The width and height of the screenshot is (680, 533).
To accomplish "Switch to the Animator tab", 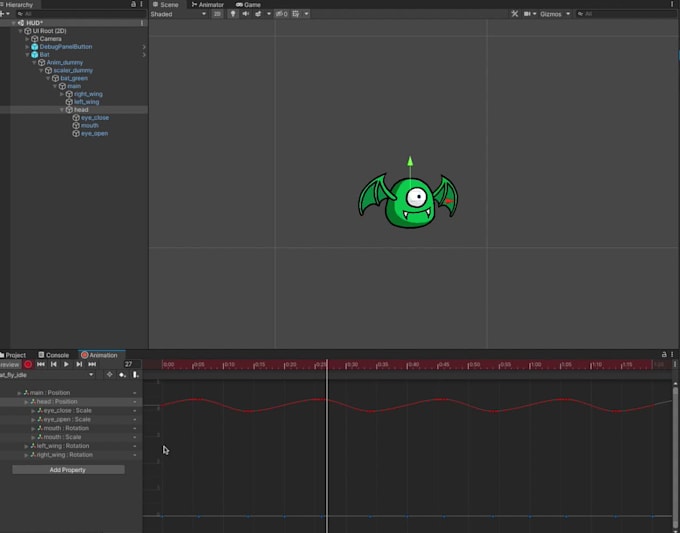I will [x=208, y=4].
